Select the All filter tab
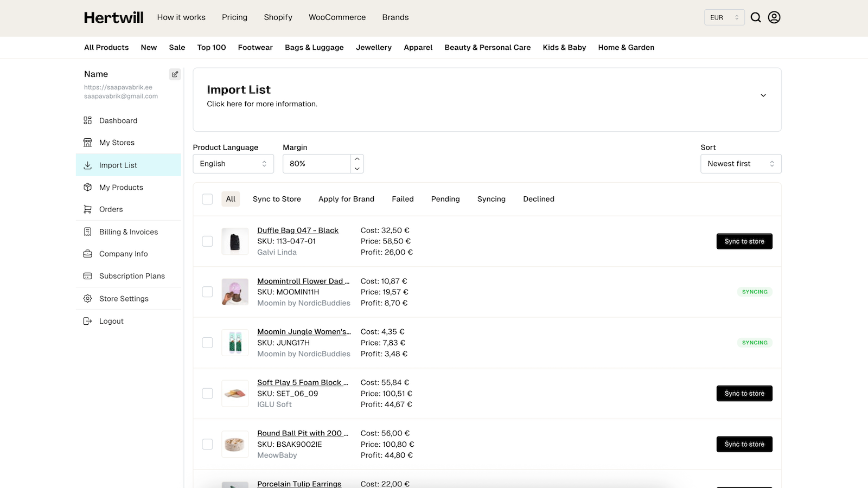Screen dimensions: 868x488 [231, 199]
